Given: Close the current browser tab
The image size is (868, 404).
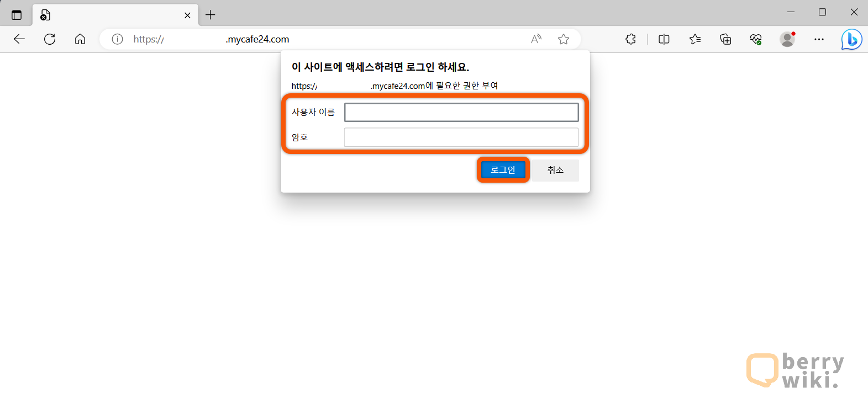Looking at the screenshot, I should tap(187, 15).
